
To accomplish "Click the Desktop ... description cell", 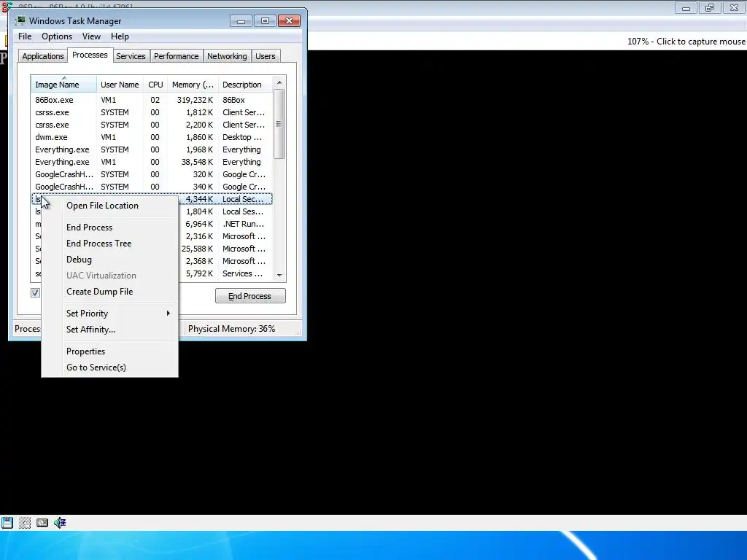I will pyautogui.click(x=242, y=137).
